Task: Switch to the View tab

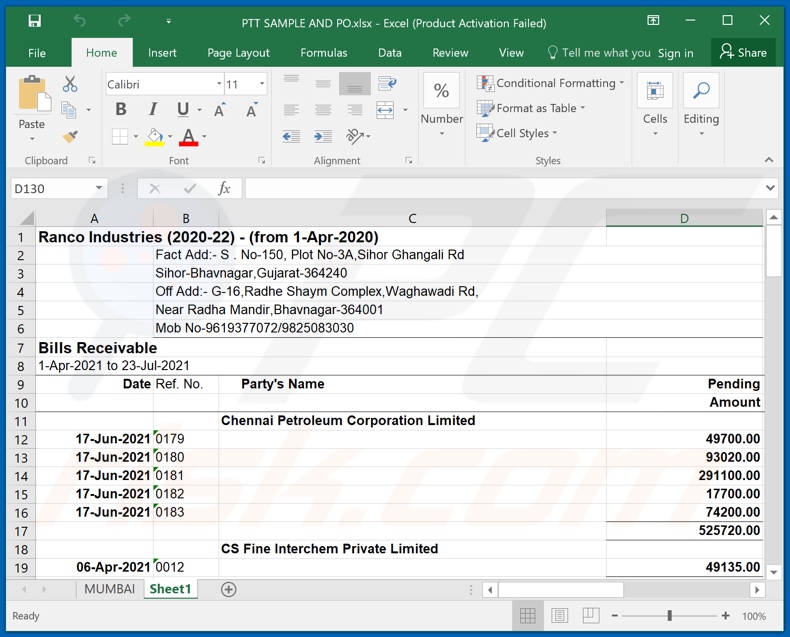Action: click(x=511, y=53)
